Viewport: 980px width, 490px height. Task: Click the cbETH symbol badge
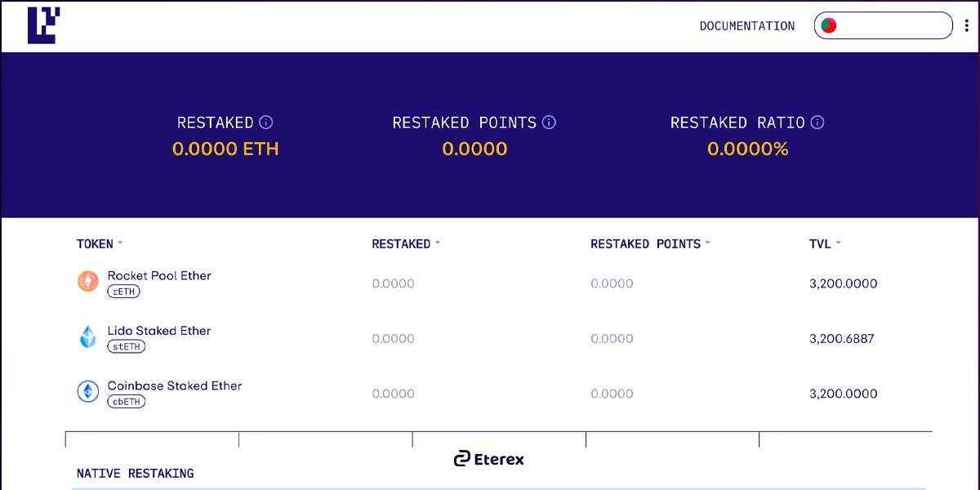coord(126,402)
